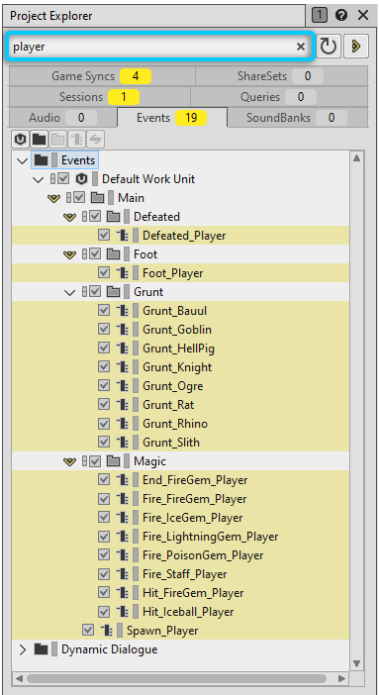Select the SoundBanks tab
The image size is (379, 695).
(297, 118)
